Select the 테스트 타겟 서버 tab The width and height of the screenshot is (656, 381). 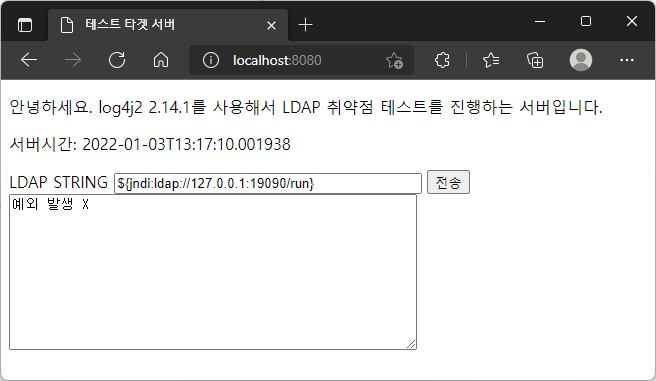pos(168,25)
